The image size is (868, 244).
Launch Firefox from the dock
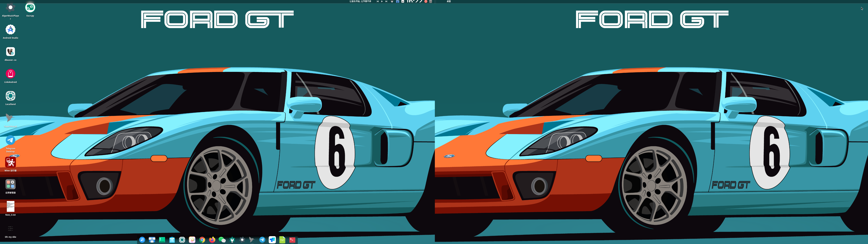pyautogui.click(x=212, y=240)
